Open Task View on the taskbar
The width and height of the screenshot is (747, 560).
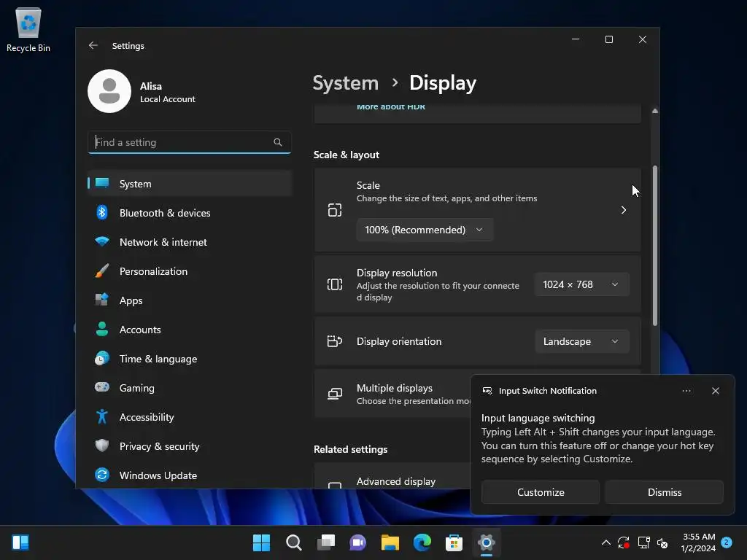coord(326,542)
